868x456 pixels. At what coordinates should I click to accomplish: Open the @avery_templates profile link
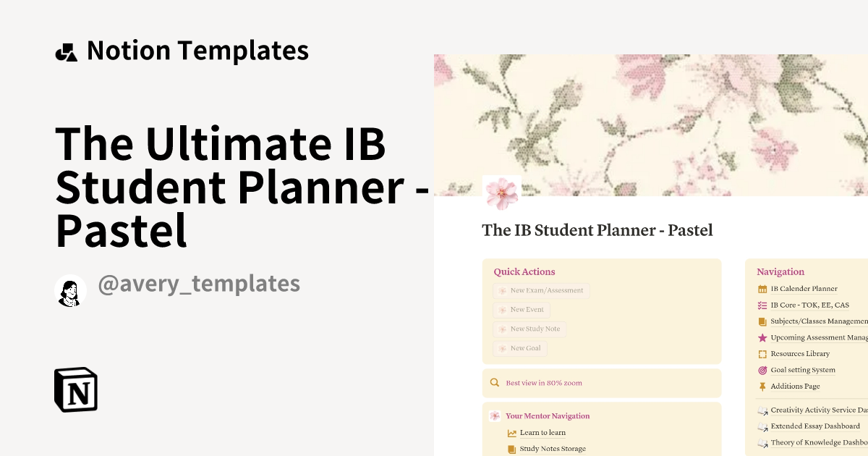[x=200, y=283]
